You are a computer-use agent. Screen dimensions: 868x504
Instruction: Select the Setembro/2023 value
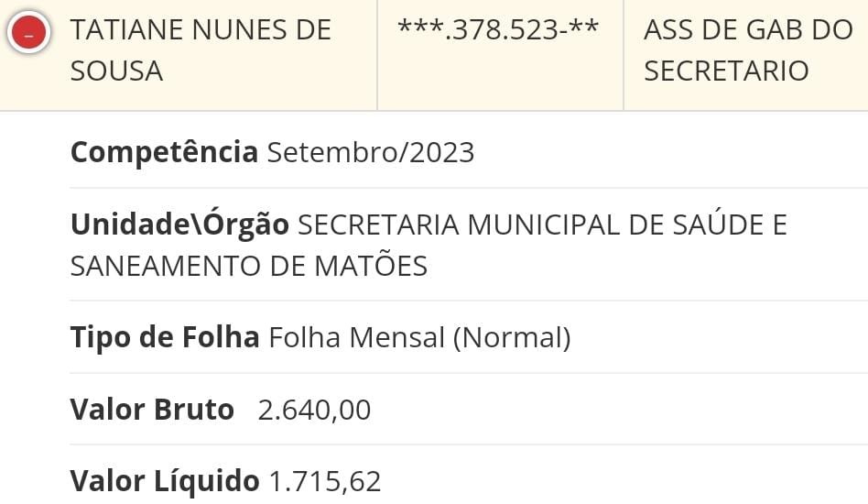coord(371,153)
